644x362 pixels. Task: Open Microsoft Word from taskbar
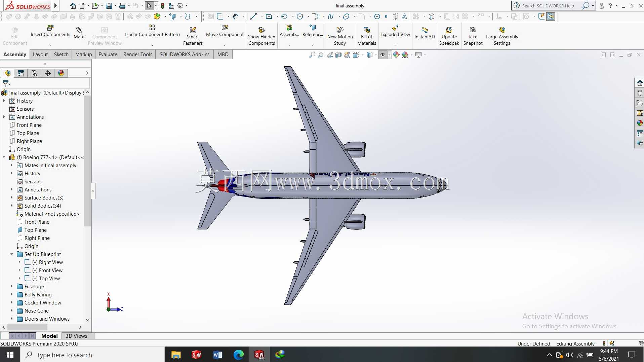click(217, 355)
